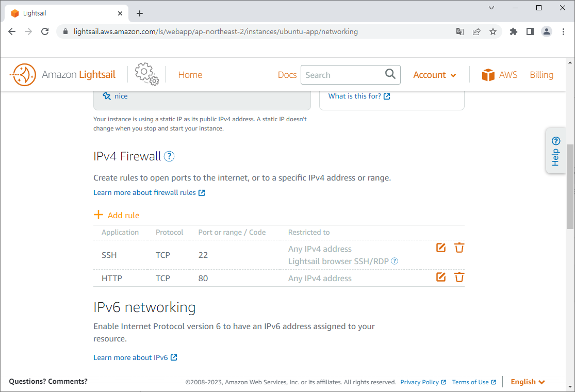Add a new firewall rule
This screenshot has height=392, width=575.
click(117, 215)
